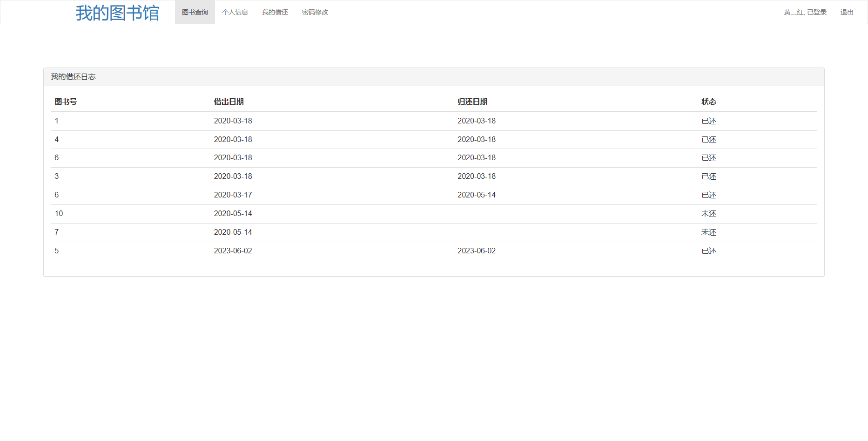The height and width of the screenshot is (441, 868).
Task: Switch to the 我的借还 tab
Action: coord(275,12)
